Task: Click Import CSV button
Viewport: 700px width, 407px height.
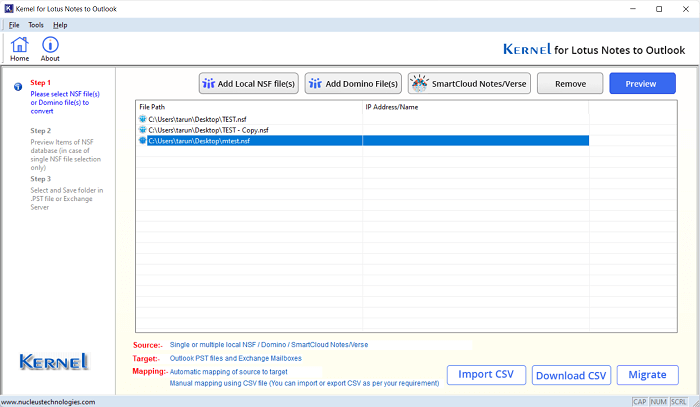Action: (486, 374)
